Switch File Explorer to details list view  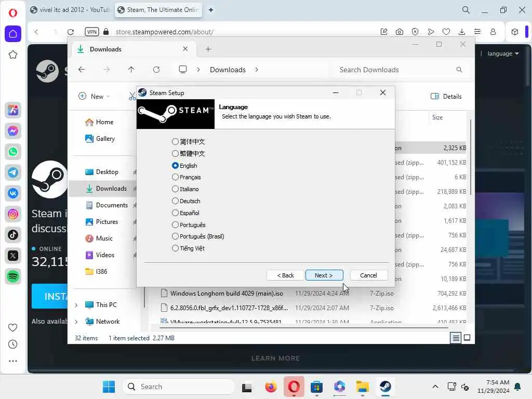[x=456, y=338]
